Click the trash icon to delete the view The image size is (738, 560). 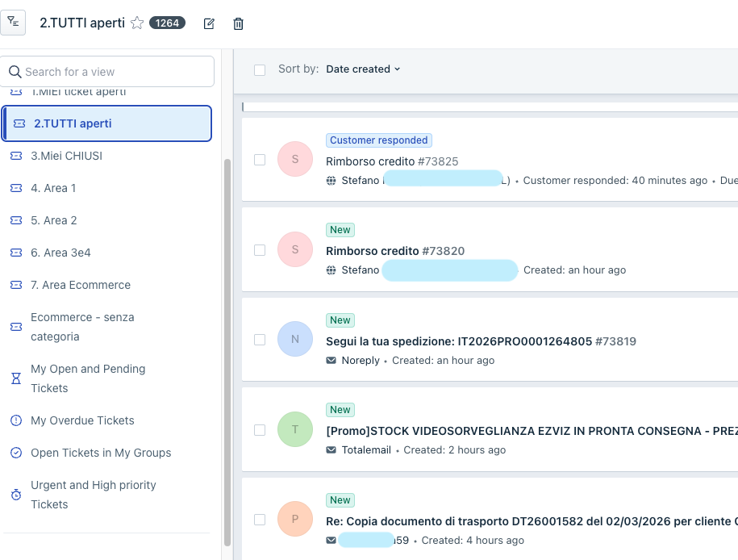click(x=238, y=24)
